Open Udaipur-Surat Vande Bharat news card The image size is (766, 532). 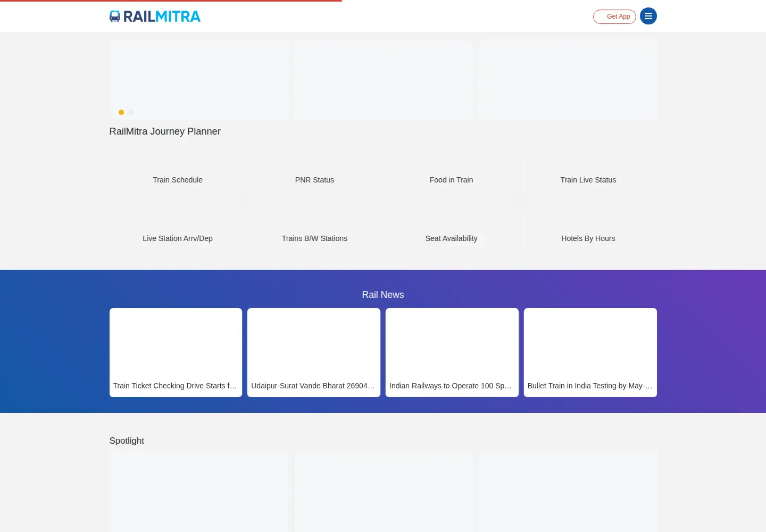pos(314,352)
